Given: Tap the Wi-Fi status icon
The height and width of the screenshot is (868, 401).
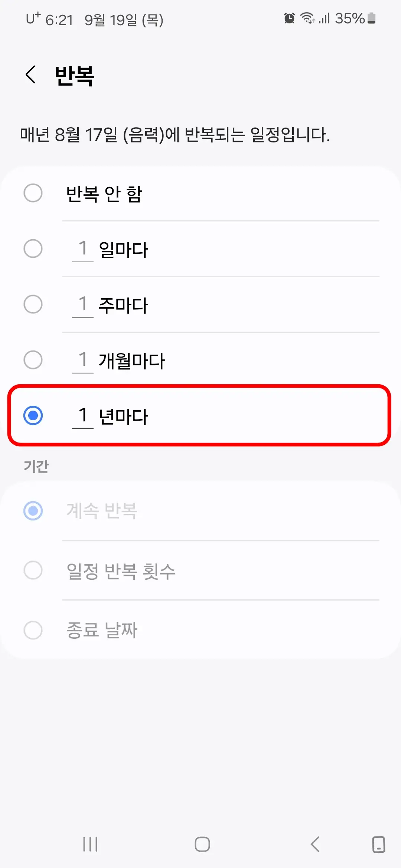Looking at the screenshot, I should point(307,18).
